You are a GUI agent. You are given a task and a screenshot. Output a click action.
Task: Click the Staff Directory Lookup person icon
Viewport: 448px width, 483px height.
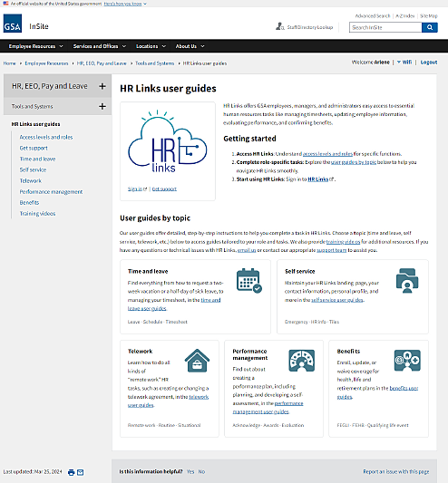click(279, 27)
